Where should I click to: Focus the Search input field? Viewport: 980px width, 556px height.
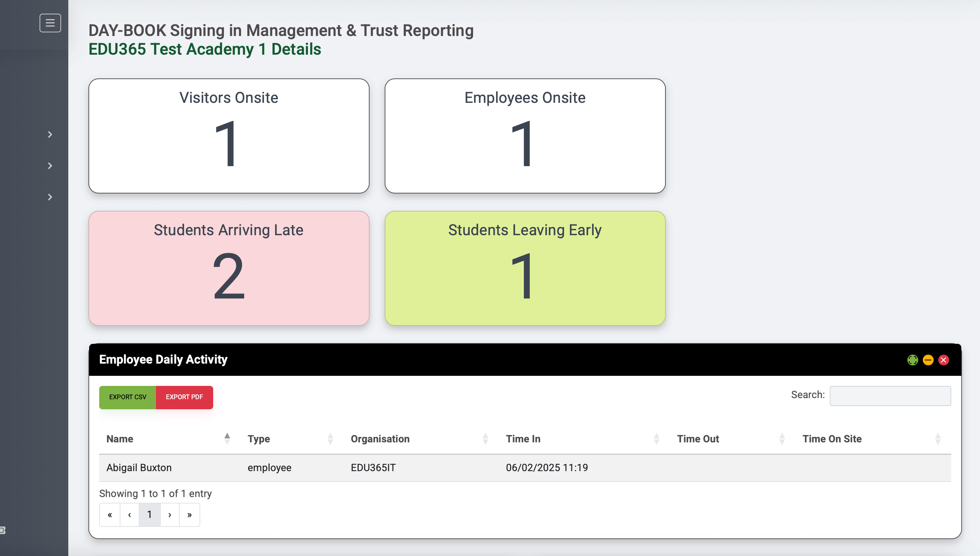point(890,396)
